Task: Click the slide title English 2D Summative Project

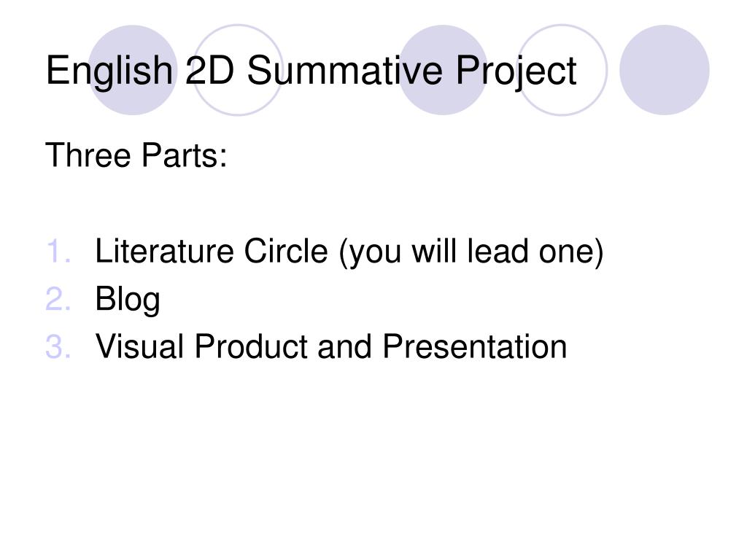Action: 311,71
